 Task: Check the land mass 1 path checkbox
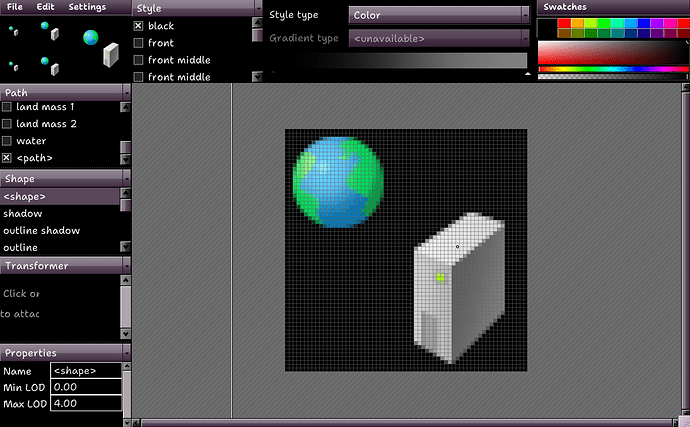click(x=7, y=107)
